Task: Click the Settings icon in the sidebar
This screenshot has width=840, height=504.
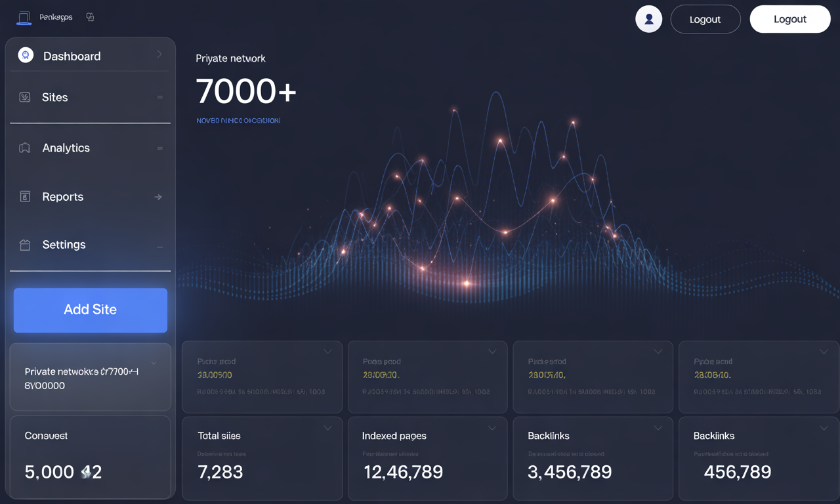Action: click(x=24, y=244)
